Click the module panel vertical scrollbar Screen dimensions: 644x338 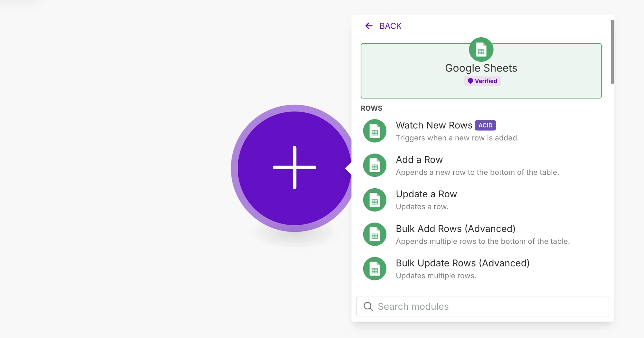(612, 52)
